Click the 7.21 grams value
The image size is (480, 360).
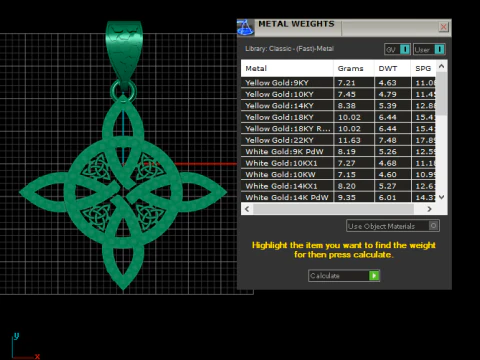coord(347,83)
